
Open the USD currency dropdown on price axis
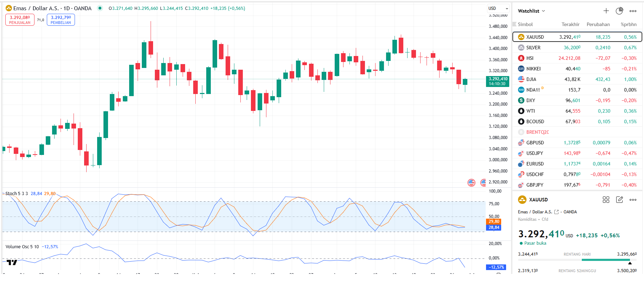[x=498, y=8]
